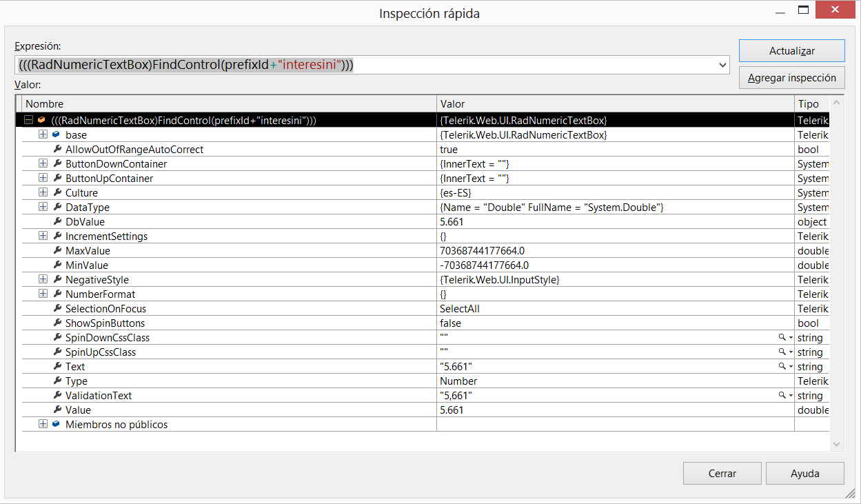Click the Tipo column header
The image size is (861, 504).
point(811,103)
